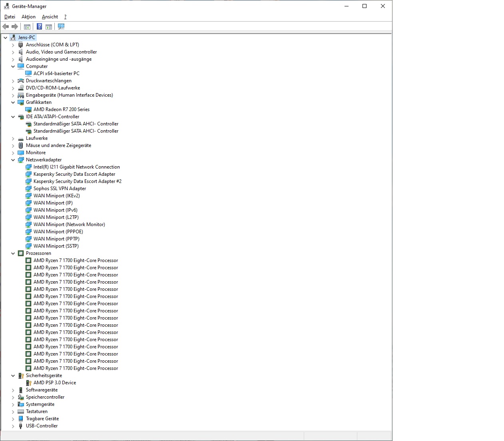
Task: Collapse the IDE ATA/ATAPI-Controller category
Action: [13, 117]
